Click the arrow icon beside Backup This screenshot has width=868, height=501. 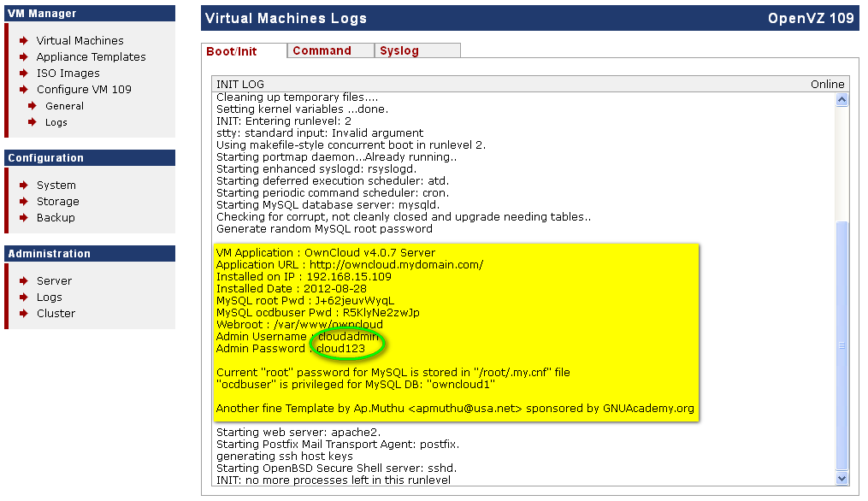tap(24, 217)
